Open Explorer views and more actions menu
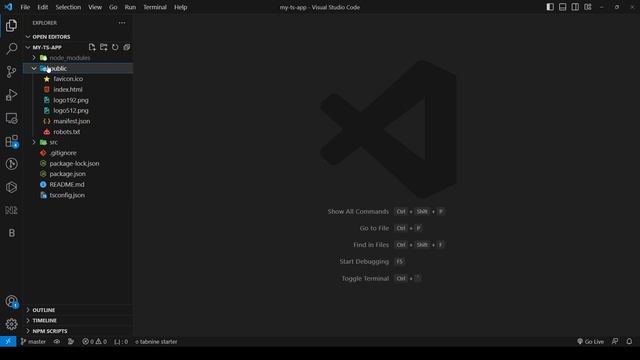 (x=122, y=23)
